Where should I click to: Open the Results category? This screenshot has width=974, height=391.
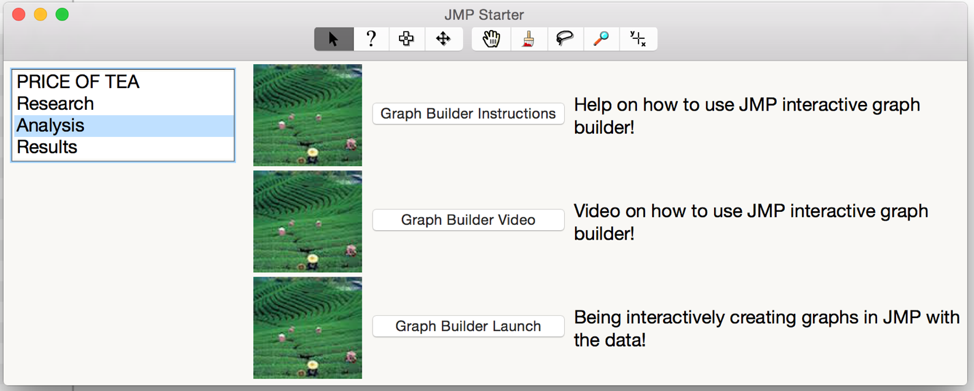pos(123,147)
